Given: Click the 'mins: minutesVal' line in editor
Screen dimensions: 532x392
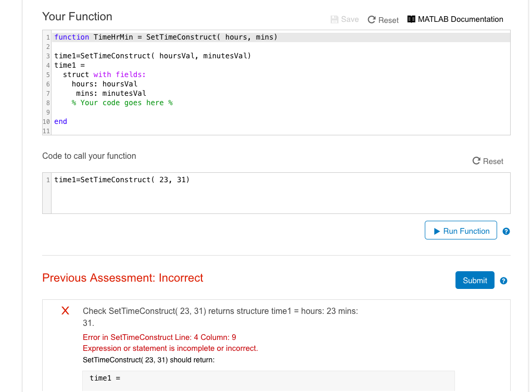Looking at the screenshot, I should click(111, 93).
